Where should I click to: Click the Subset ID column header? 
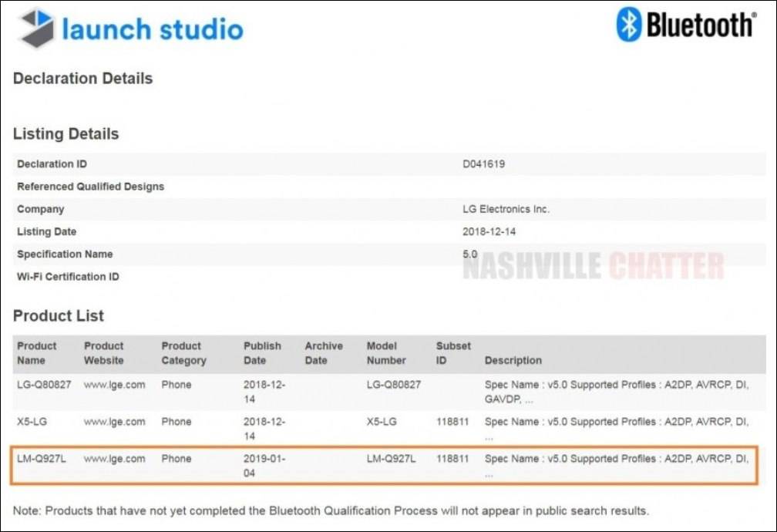click(x=453, y=353)
